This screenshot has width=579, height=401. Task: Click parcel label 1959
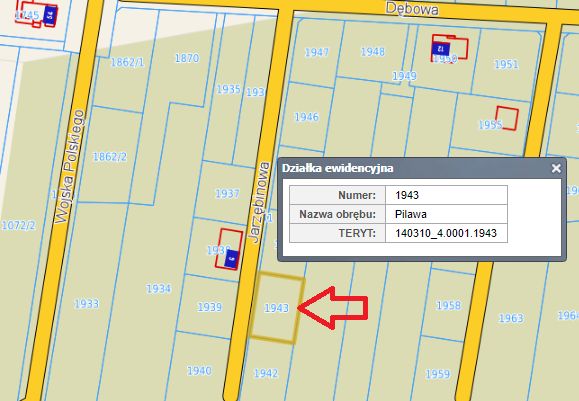pyautogui.click(x=438, y=374)
